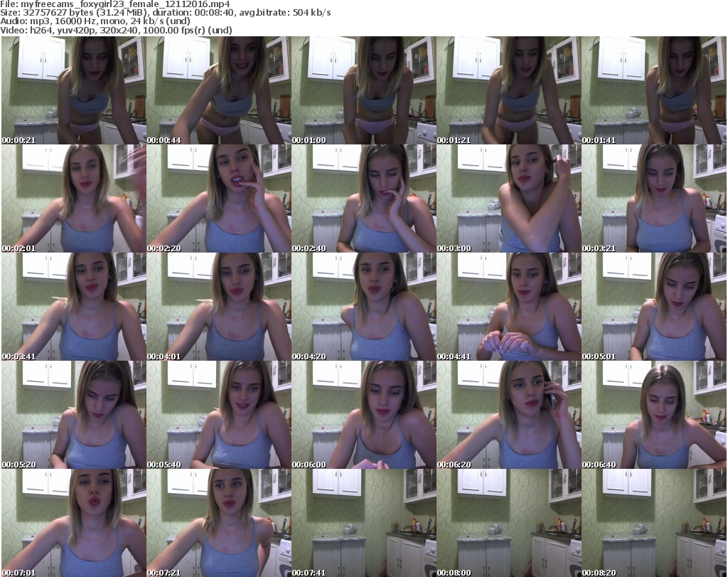Open the thumbnail marked 00:01:00
The width and height of the screenshot is (728, 577).
click(363, 90)
